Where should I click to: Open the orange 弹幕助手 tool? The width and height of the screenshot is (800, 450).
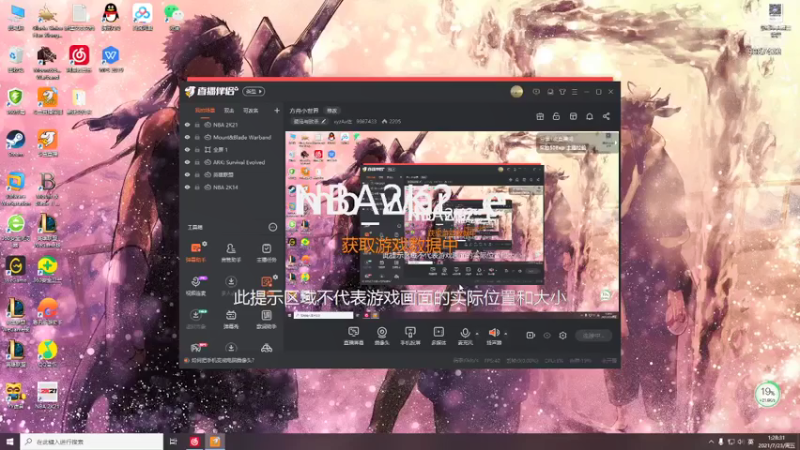point(196,252)
